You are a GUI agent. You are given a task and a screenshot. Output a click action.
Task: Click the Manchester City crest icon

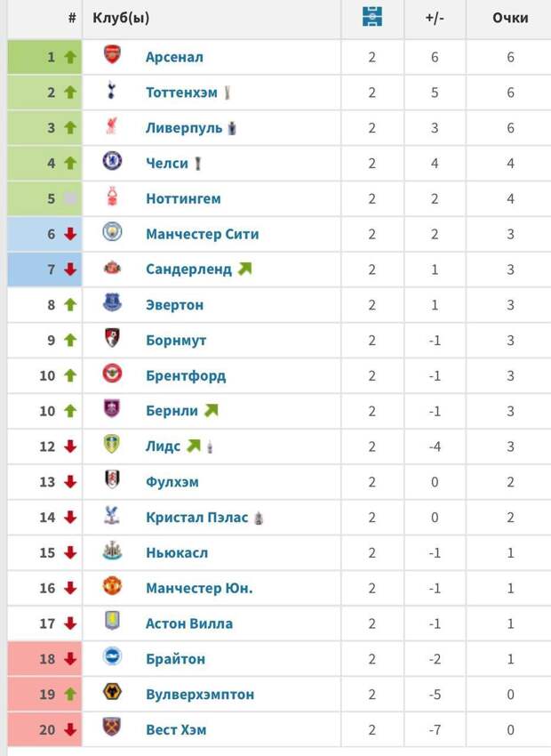tap(112, 233)
